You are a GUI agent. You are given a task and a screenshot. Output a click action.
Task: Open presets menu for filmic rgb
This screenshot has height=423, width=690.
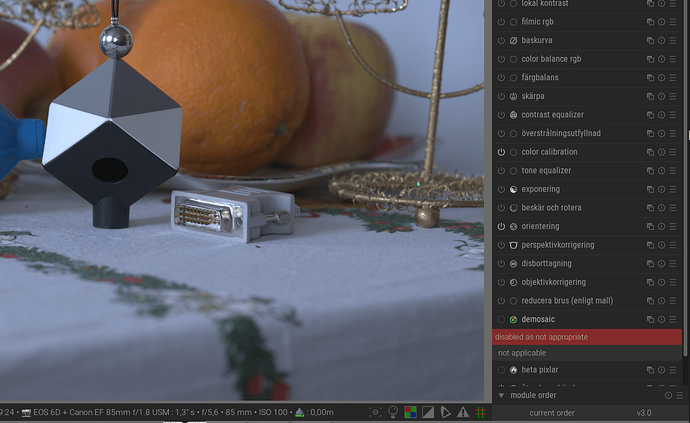[675, 22]
